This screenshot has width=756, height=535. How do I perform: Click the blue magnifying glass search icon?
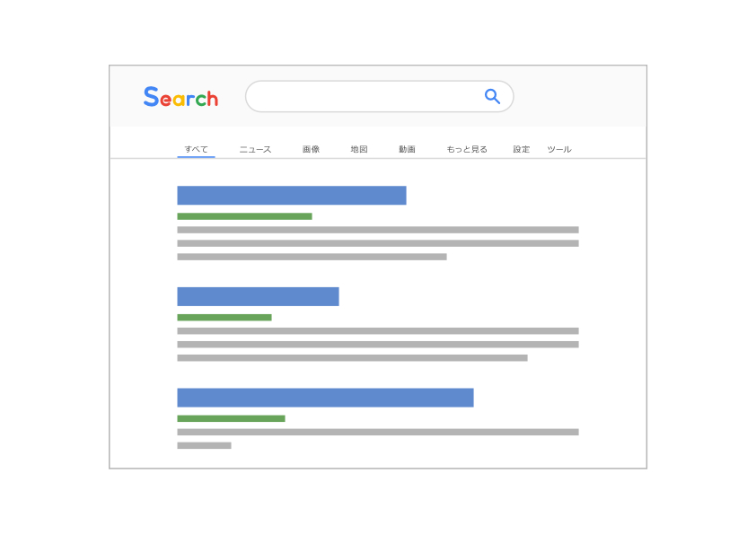tap(492, 96)
